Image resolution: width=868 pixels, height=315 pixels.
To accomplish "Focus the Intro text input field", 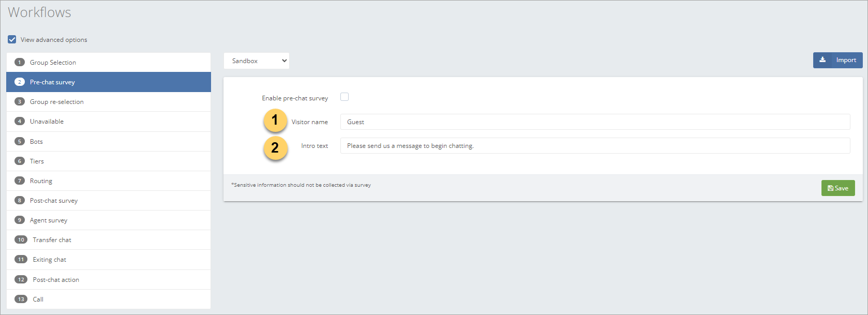I will pos(595,146).
